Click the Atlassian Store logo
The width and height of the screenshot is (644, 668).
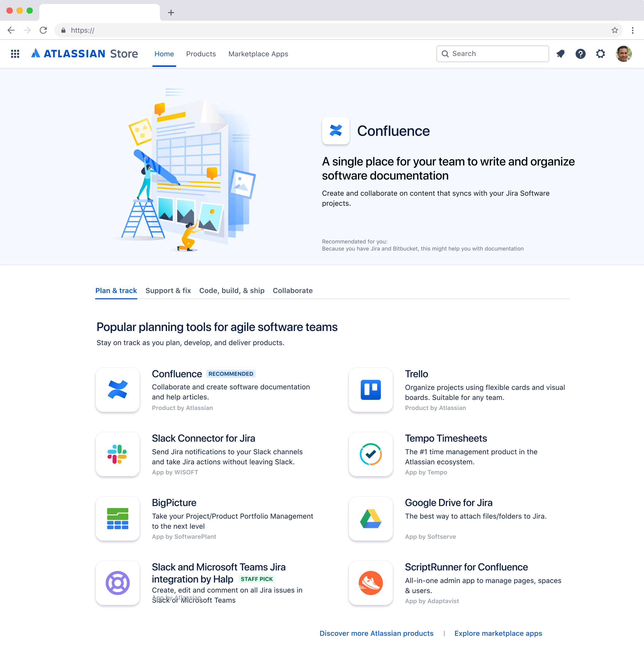[x=84, y=54]
